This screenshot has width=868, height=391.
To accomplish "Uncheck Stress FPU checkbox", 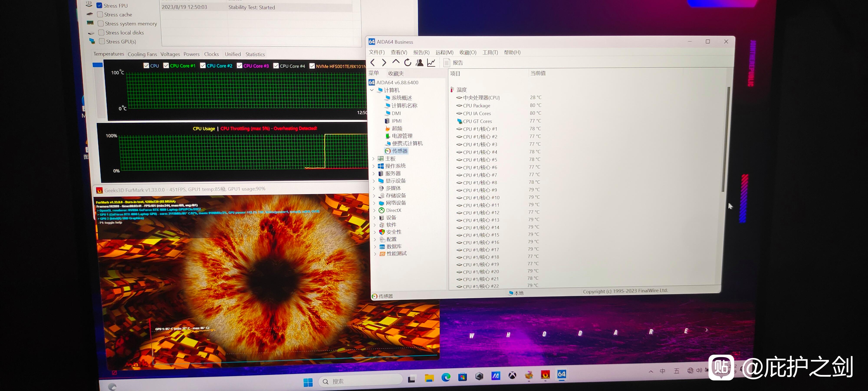I will 99,5.
